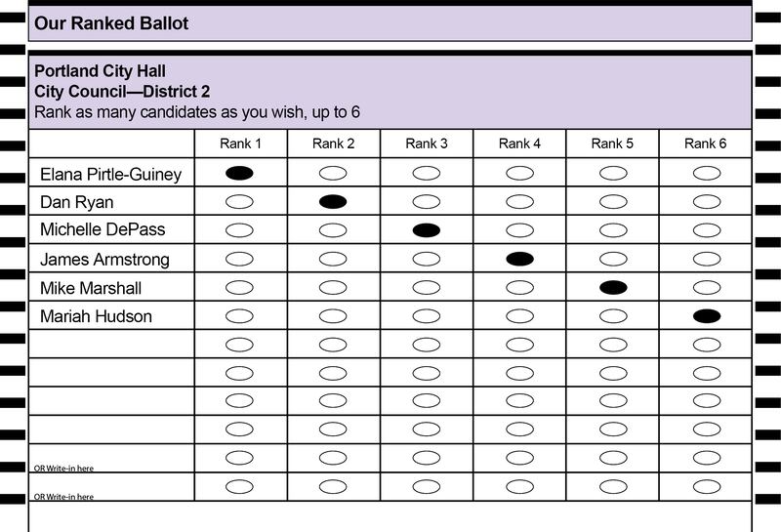Viewport: 781px width, 532px height.
Task: Choose Rank 5 oval for Michelle DePass
Action: 613,230
